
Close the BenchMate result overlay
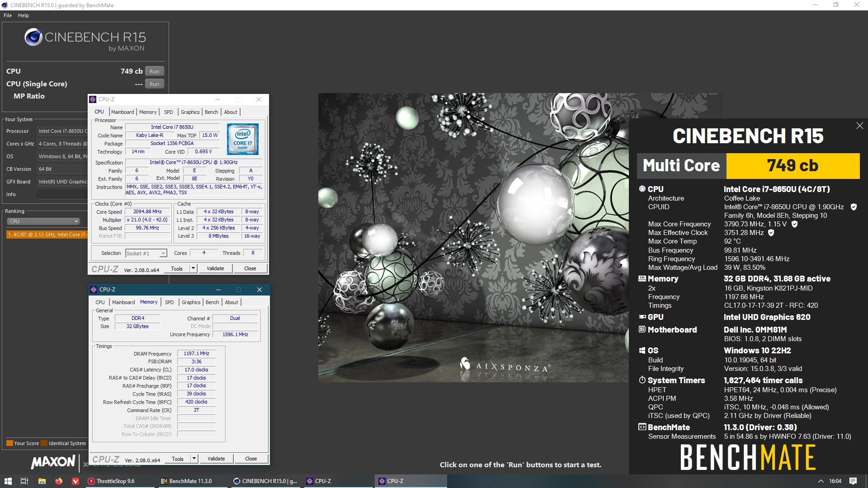[x=859, y=126]
